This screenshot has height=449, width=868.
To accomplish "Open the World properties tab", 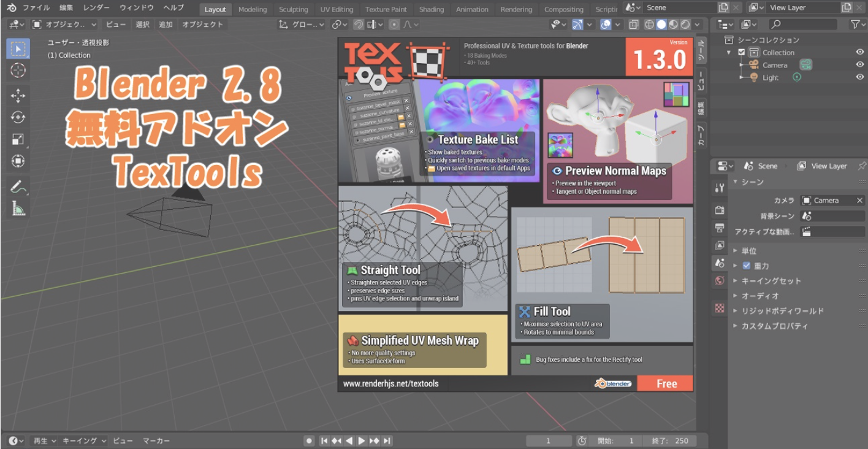I will pos(720,281).
